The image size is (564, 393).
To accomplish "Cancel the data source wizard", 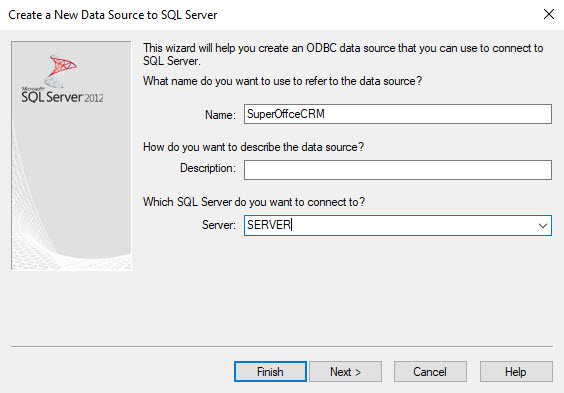I will [430, 371].
